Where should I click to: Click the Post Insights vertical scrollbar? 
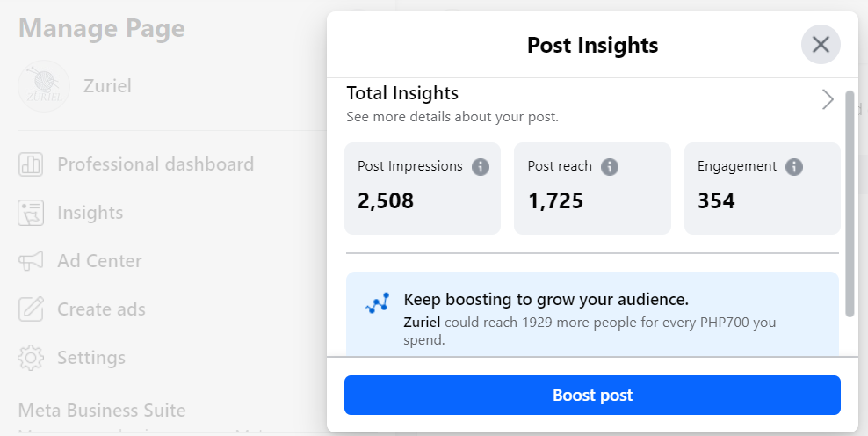[849, 202]
